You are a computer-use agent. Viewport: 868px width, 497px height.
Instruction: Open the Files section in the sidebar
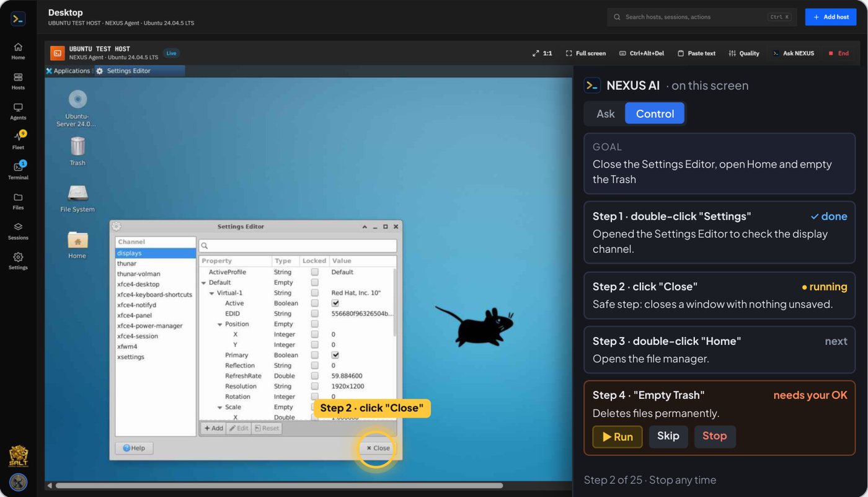click(18, 201)
